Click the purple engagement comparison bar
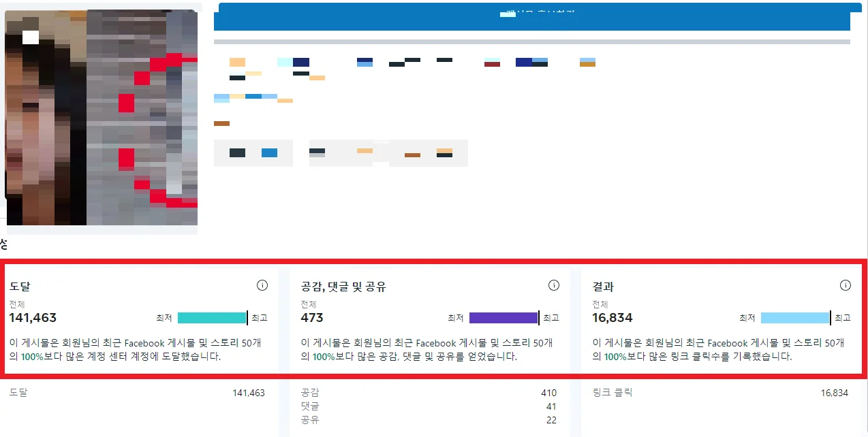The width and height of the screenshot is (868, 437). click(503, 317)
